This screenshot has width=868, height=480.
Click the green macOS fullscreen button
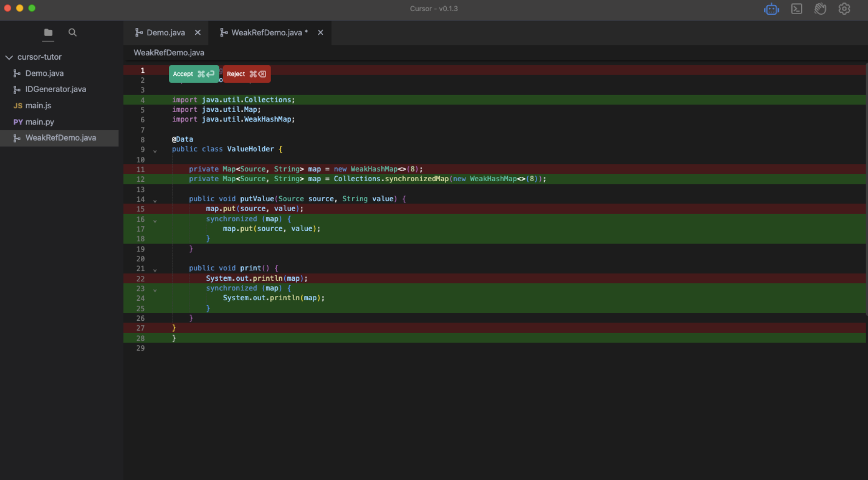[32, 8]
